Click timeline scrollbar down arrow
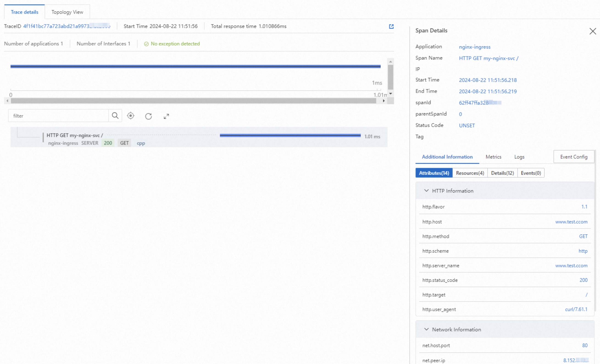 pos(391,94)
